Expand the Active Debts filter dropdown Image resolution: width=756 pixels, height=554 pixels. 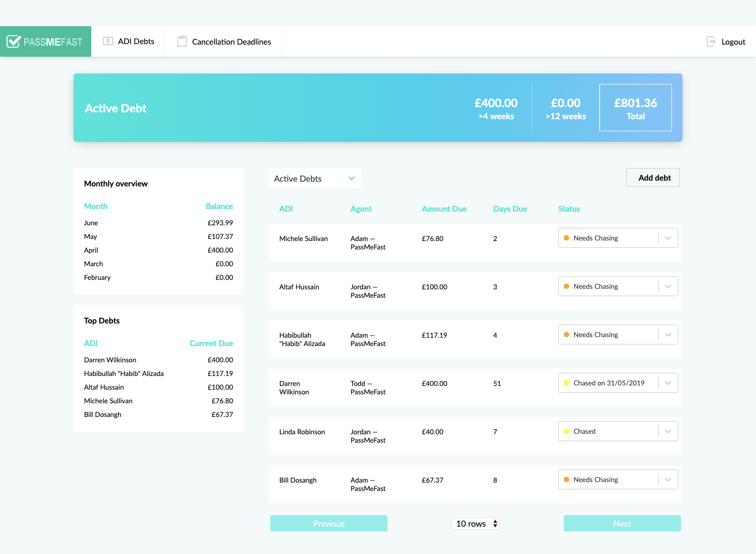point(315,179)
